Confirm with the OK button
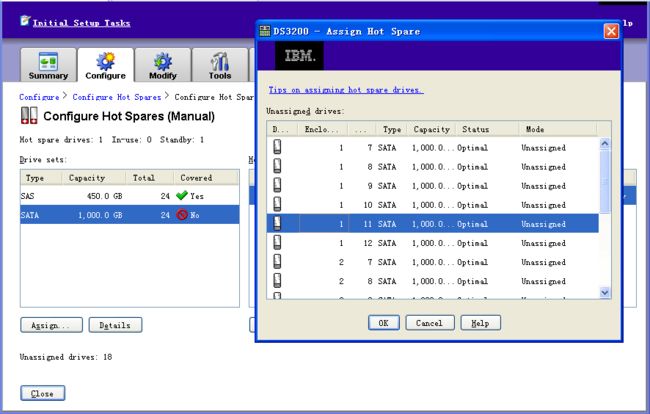 click(383, 323)
